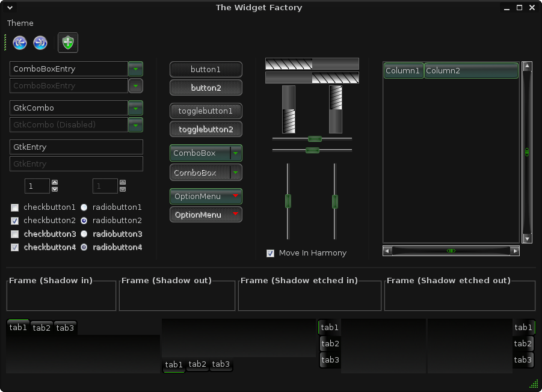542x392 pixels.
Task: Click the left vertical slider handle
Action: 288,201
